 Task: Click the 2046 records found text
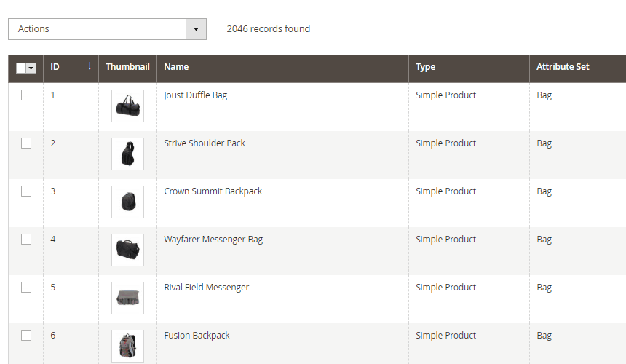coord(269,28)
